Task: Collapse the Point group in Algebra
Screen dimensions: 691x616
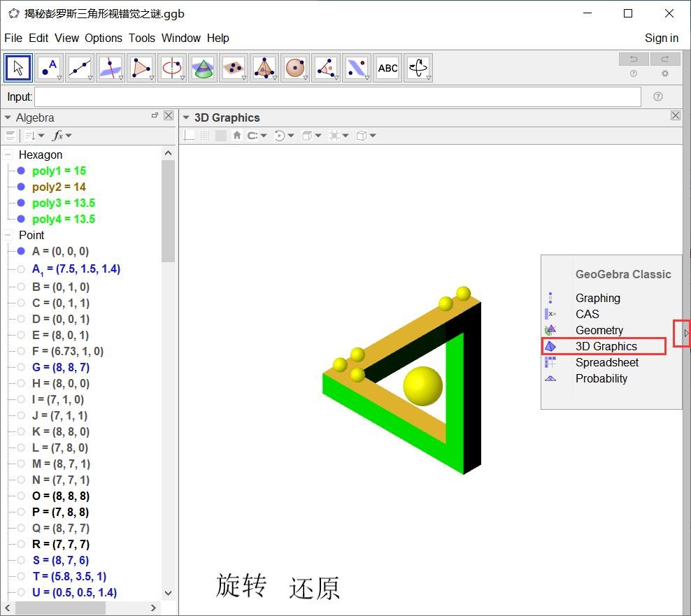Action: [8, 235]
